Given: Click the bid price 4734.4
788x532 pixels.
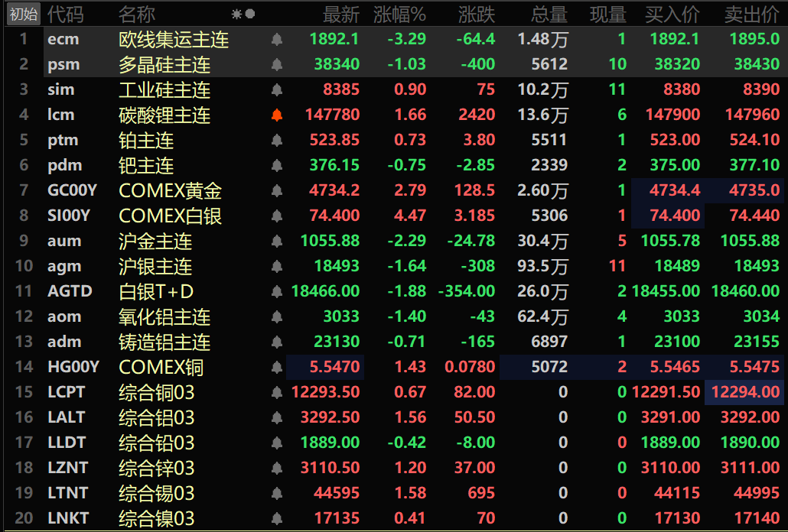Looking at the screenshot, I should point(675,190).
